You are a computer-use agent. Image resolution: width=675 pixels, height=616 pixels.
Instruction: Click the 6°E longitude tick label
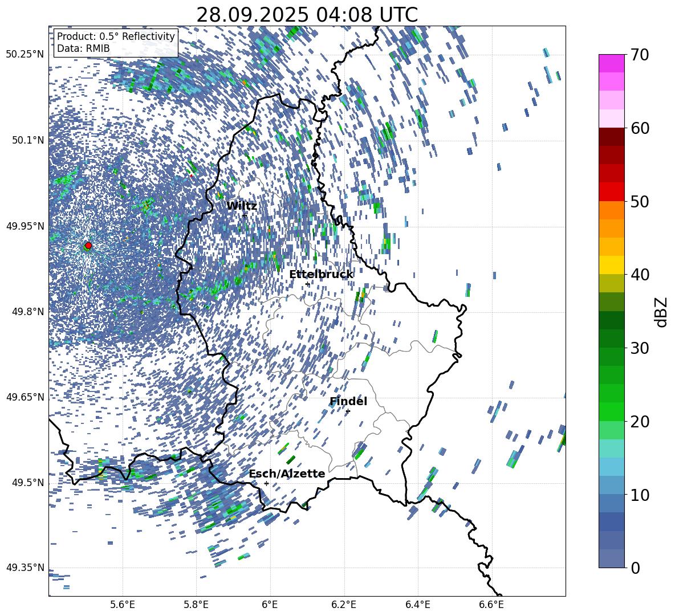click(x=270, y=605)
